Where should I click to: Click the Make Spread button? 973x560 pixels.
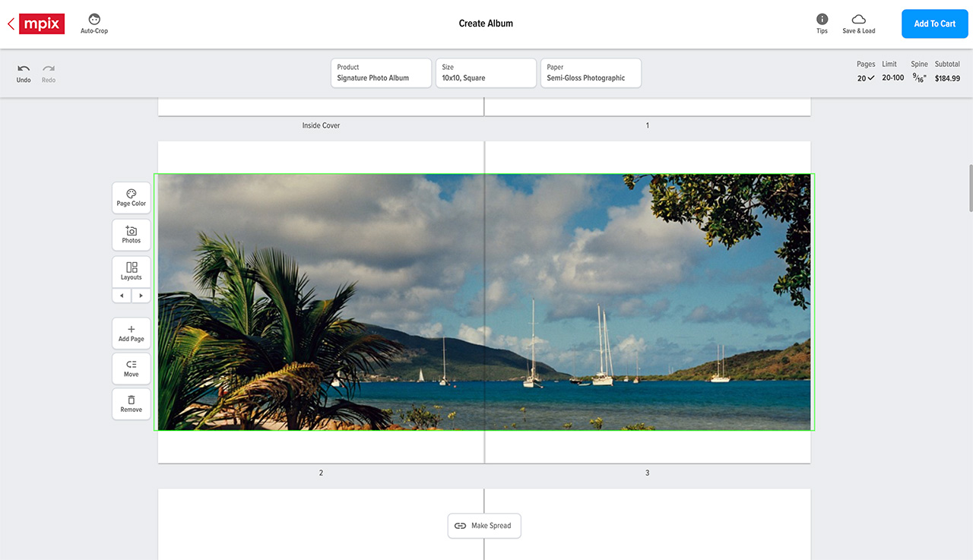tap(483, 526)
